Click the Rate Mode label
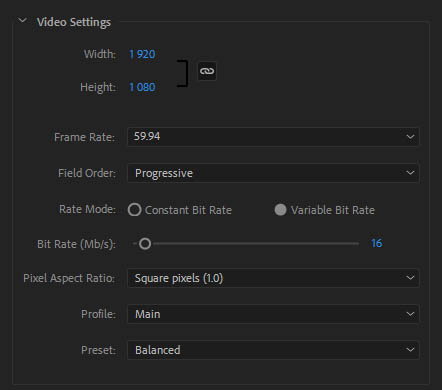The image size is (442, 390). 87,209
